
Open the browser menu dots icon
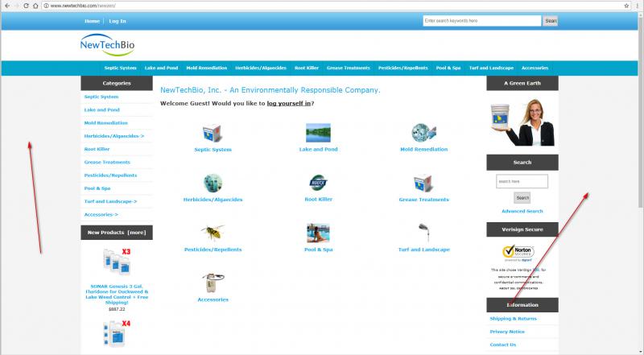(x=638, y=6)
